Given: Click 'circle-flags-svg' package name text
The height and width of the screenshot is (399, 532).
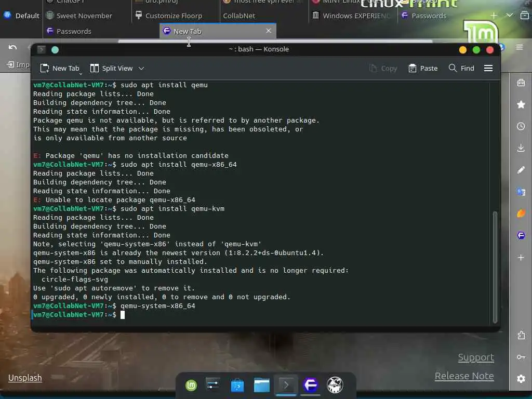Looking at the screenshot, I should coord(75,279).
